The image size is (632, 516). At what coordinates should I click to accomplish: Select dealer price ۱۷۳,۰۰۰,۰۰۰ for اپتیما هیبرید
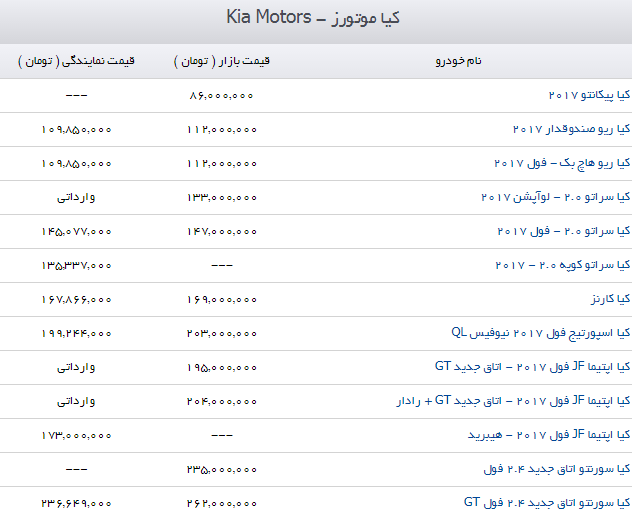[76, 435]
